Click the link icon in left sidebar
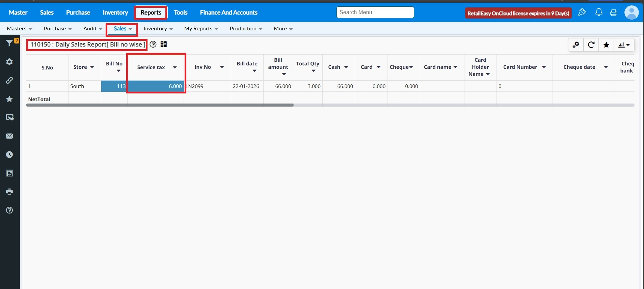 [x=9, y=80]
